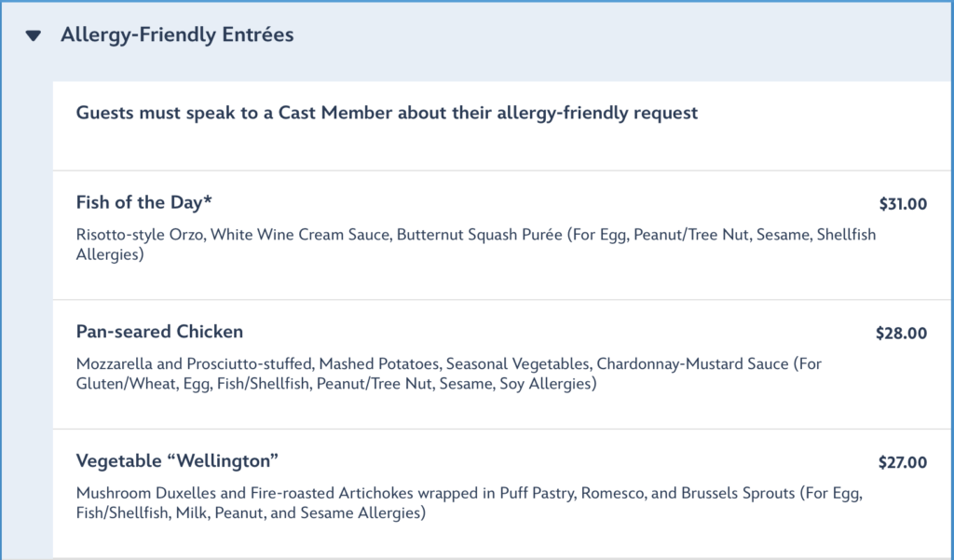Click the header bar beside the Entrées title
954x560 pixels.
pos(620,35)
